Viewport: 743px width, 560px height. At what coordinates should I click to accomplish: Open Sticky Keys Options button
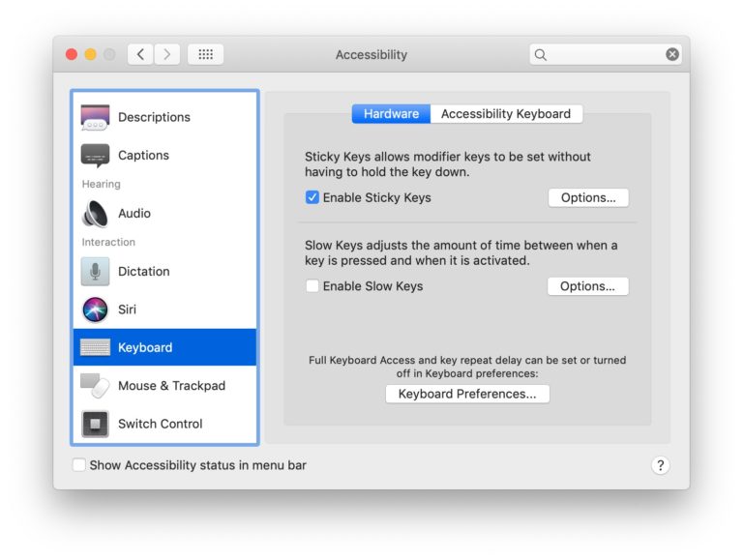[x=588, y=197]
